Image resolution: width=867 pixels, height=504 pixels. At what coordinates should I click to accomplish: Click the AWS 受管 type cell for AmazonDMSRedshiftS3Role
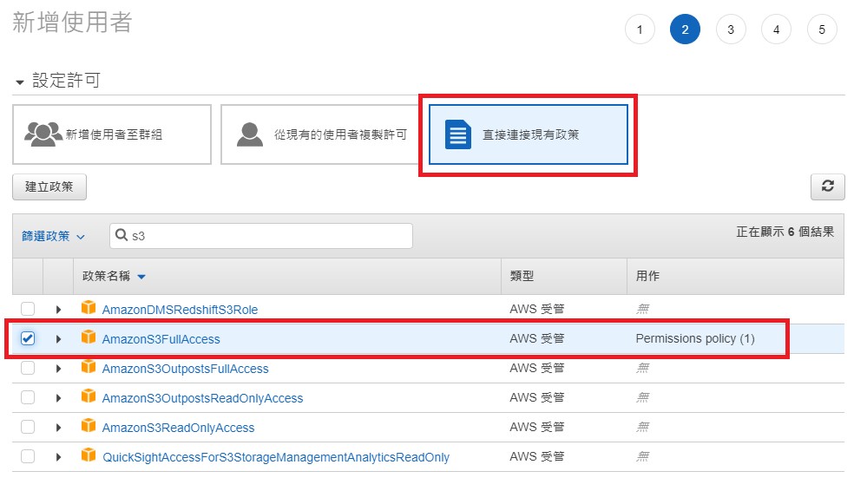coord(537,309)
